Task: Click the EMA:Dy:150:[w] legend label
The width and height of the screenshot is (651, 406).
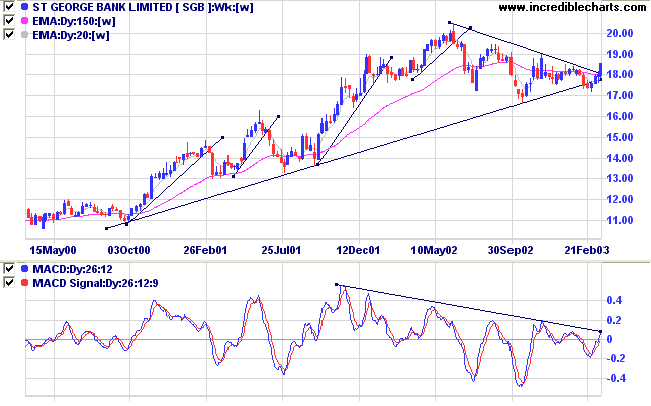Action: click(74, 21)
